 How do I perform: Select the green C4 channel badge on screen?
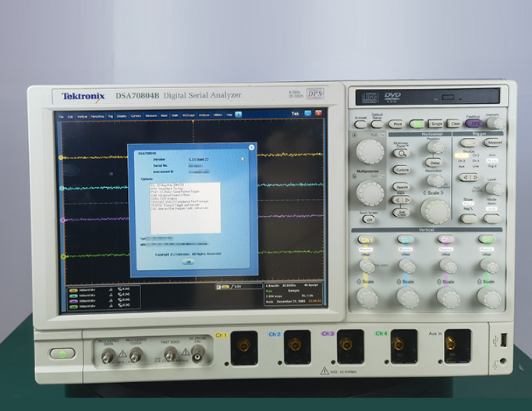point(73,307)
